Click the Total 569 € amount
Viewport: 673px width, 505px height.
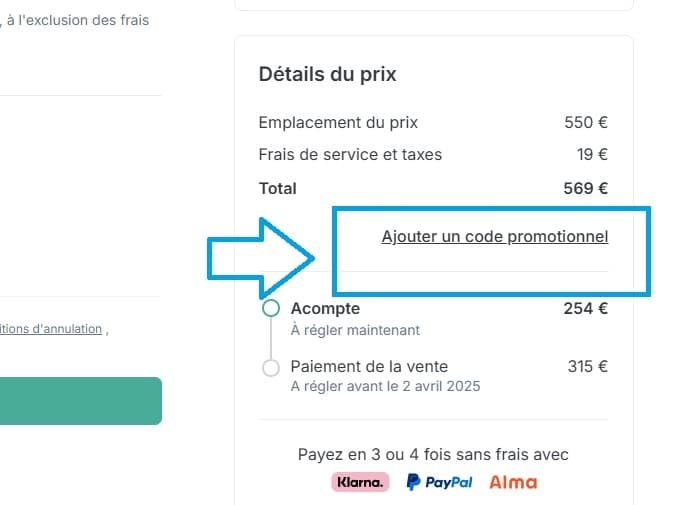pos(585,188)
